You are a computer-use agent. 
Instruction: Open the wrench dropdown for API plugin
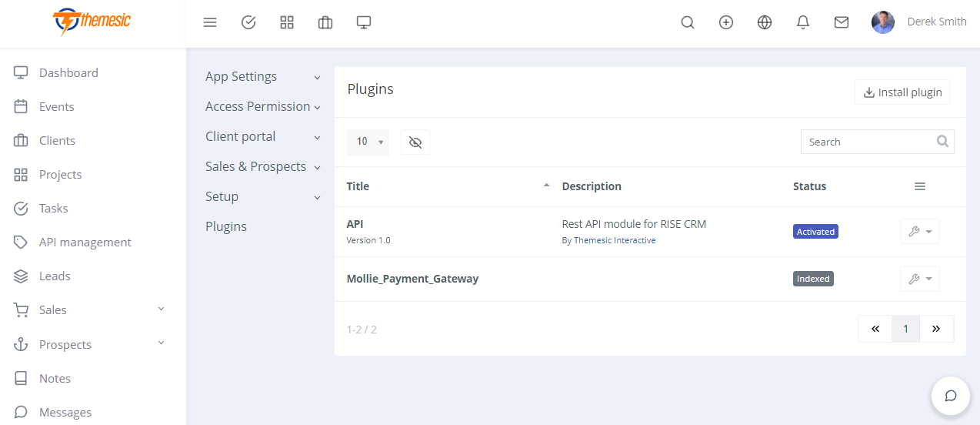tap(920, 232)
